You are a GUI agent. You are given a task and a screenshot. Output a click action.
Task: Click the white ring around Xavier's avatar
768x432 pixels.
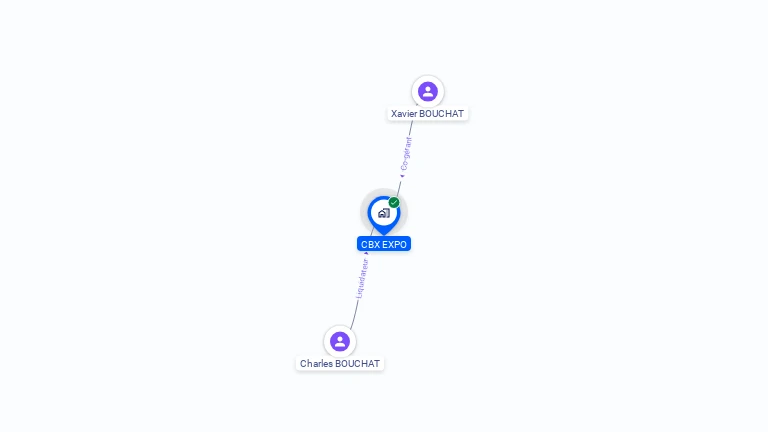pos(428,77)
